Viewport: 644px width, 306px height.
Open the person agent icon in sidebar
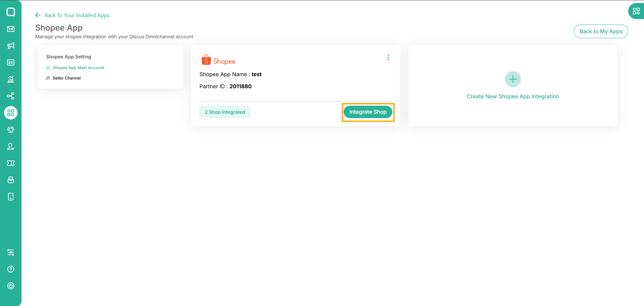pos(11,146)
